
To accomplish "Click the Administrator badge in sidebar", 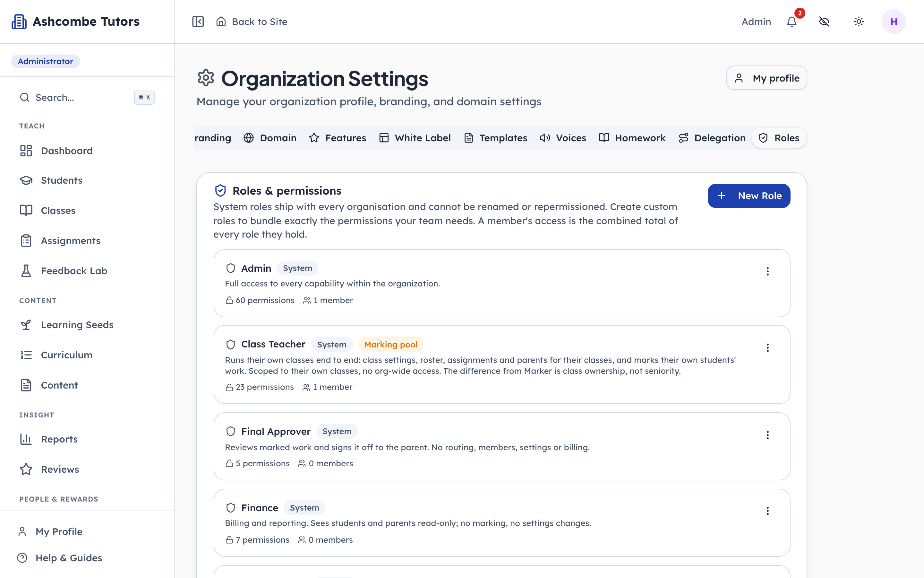I will [46, 61].
